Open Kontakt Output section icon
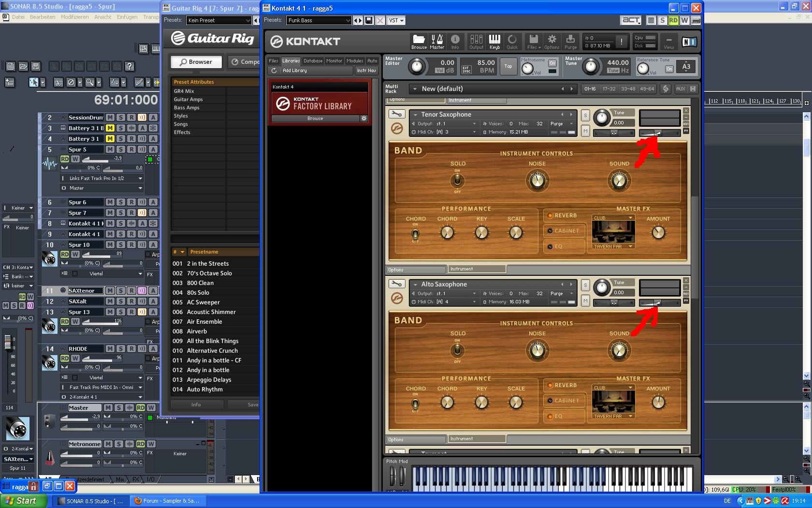The height and width of the screenshot is (508, 812). [476, 42]
